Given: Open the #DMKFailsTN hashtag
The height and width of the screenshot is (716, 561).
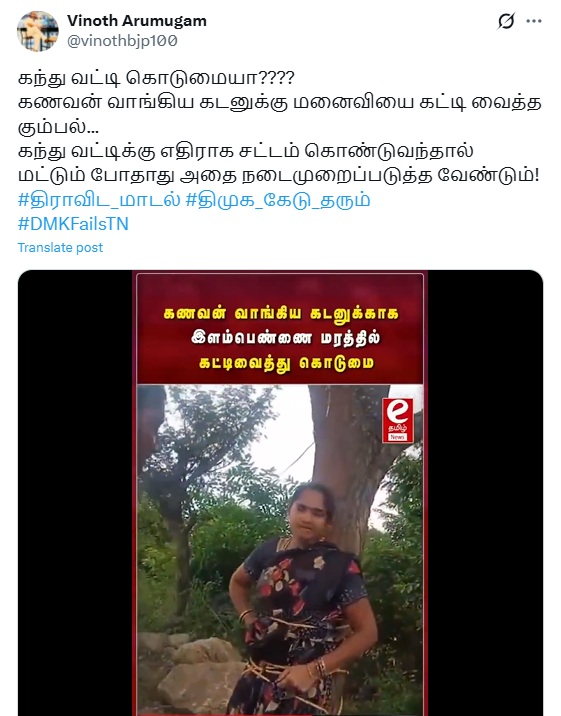Looking at the screenshot, I should coord(73,224).
